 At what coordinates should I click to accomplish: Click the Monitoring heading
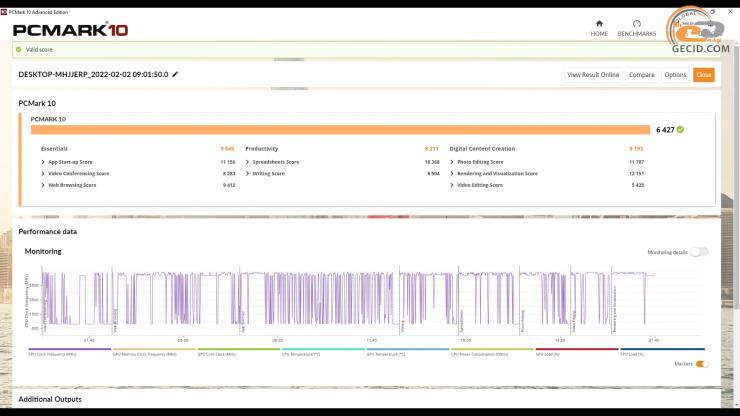[x=43, y=251]
